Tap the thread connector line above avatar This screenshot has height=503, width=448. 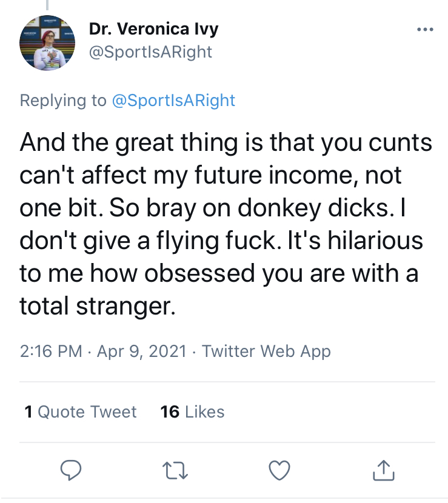[47, 5]
